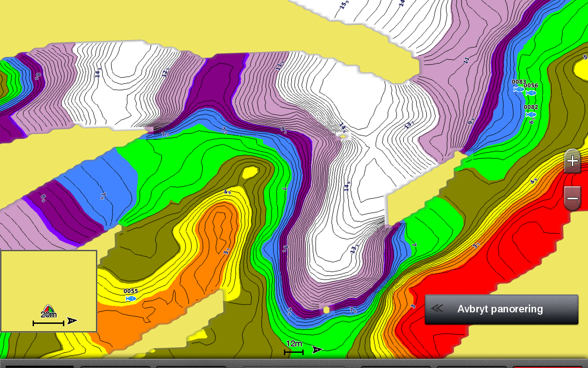Zoom in with the plus button
588x368 pixels.
(572, 161)
